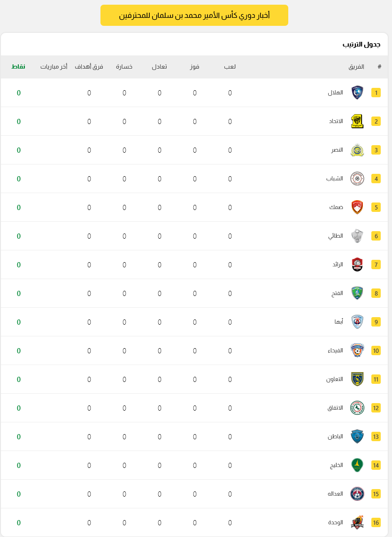Click the Al Feiha club logo

point(357,350)
